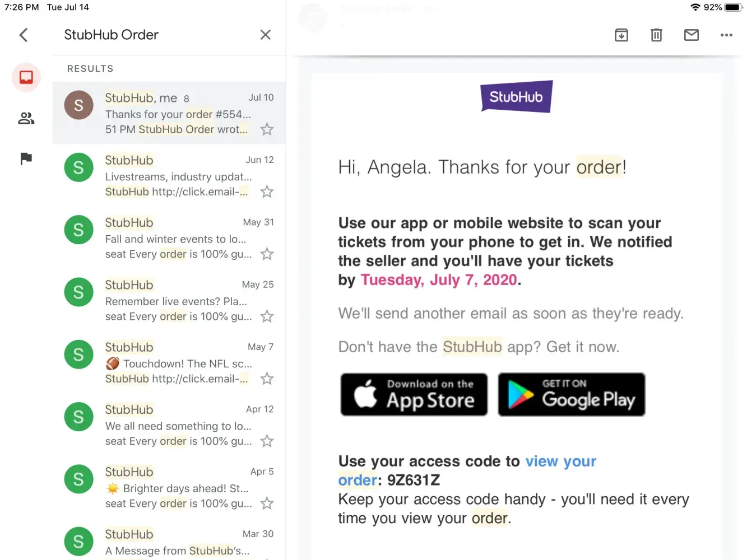
Task: Click the StubHub logo in the email
Action: (516, 97)
